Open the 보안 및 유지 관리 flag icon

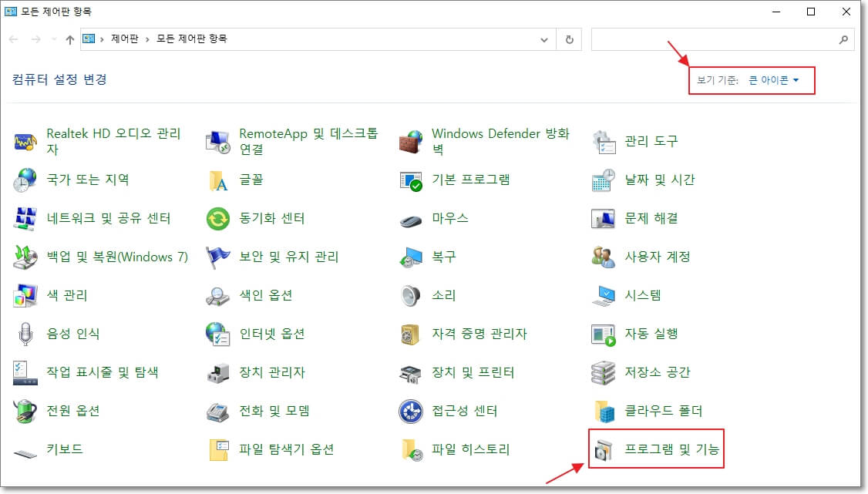217,257
